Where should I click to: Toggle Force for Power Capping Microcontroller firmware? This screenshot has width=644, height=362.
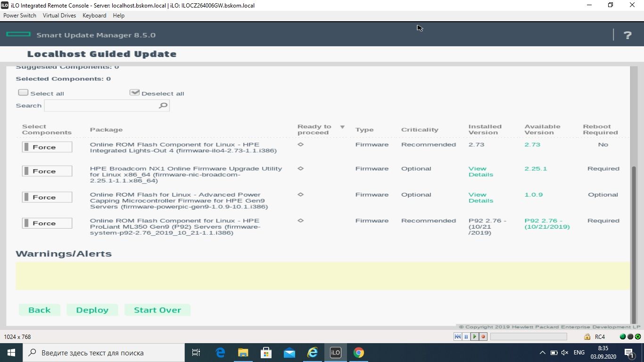pyautogui.click(x=47, y=197)
